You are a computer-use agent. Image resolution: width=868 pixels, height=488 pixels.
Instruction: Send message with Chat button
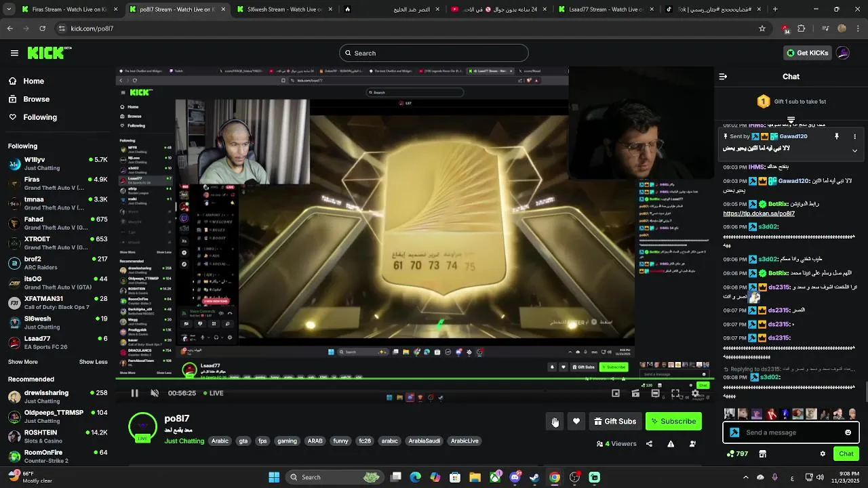[x=846, y=453]
